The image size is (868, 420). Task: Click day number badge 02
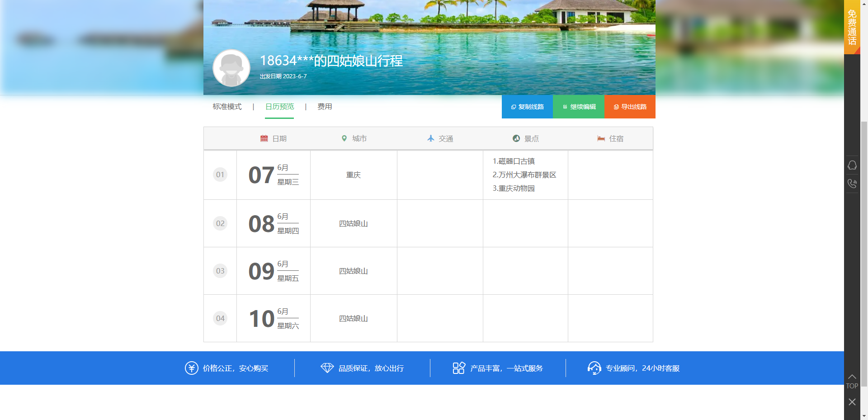pos(220,223)
